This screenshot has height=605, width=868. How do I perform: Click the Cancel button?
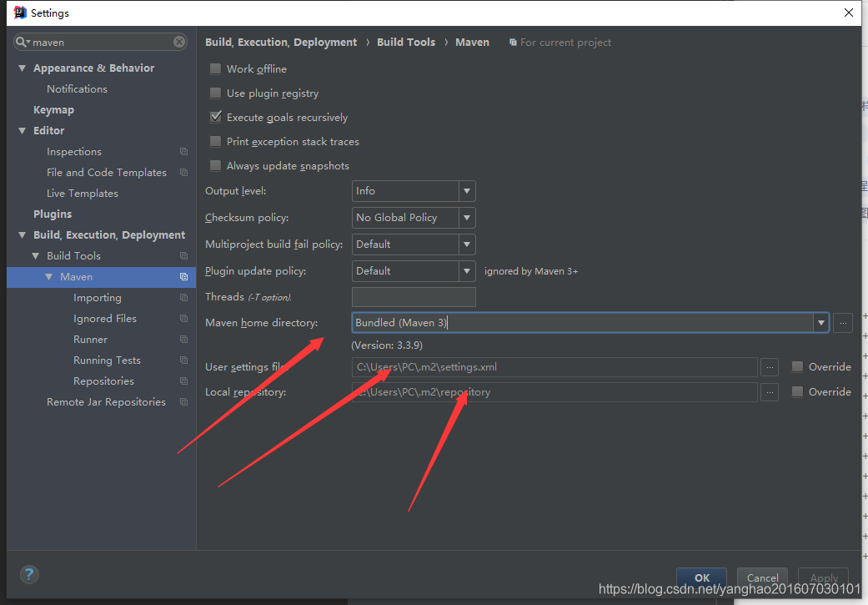(x=762, y=577)
